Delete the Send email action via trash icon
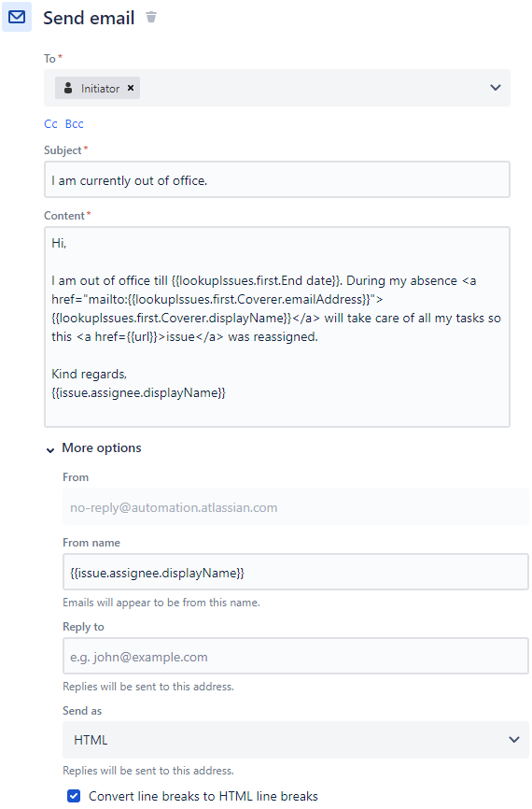The image size is (532, 809). click(151, 17)
